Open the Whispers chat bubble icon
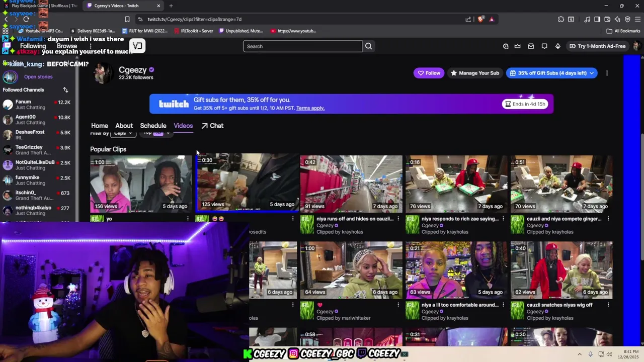 point(544,46)
